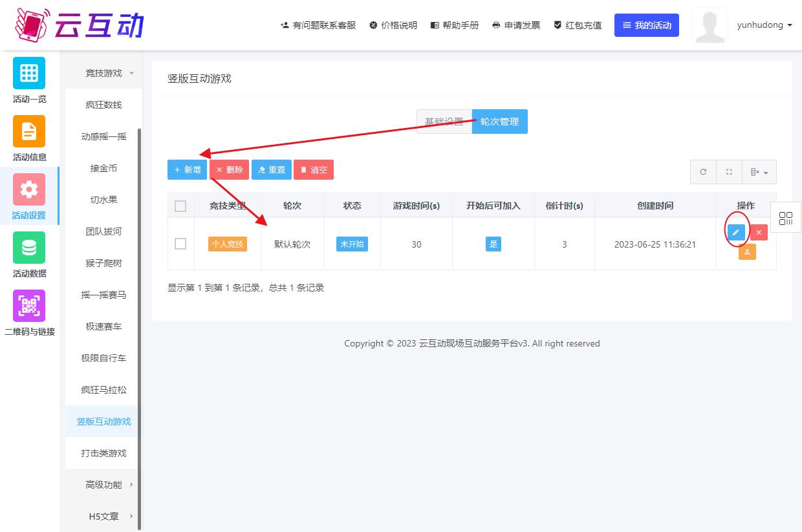The image size is (802, 532).
Task: Toggle table fullscreen icon
Action: (x=729, y=172)
